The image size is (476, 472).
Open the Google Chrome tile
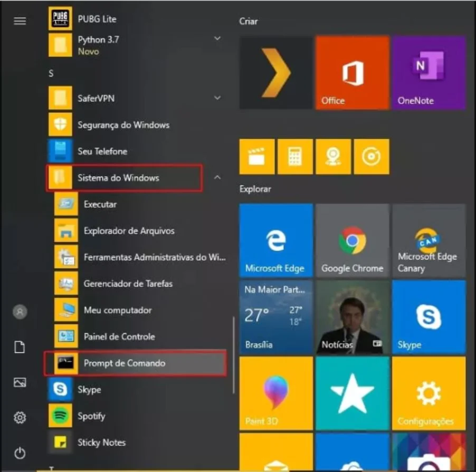pos(353,240)
